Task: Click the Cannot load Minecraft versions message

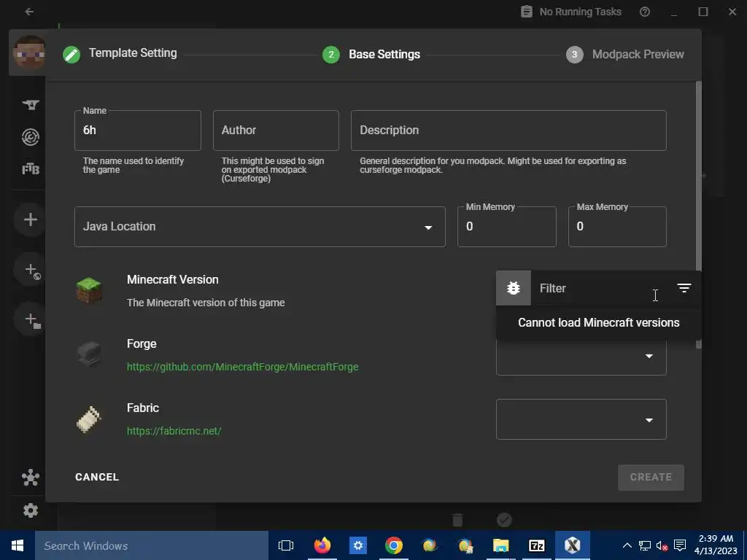Action: [x=598, y=322]
